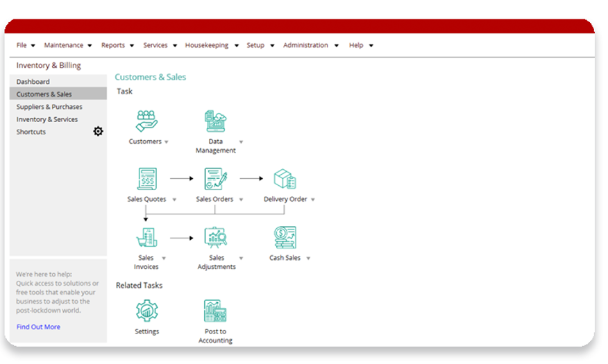Select Inventory & Services in sidebar
The image size is (608, 364).
point(58,119)
